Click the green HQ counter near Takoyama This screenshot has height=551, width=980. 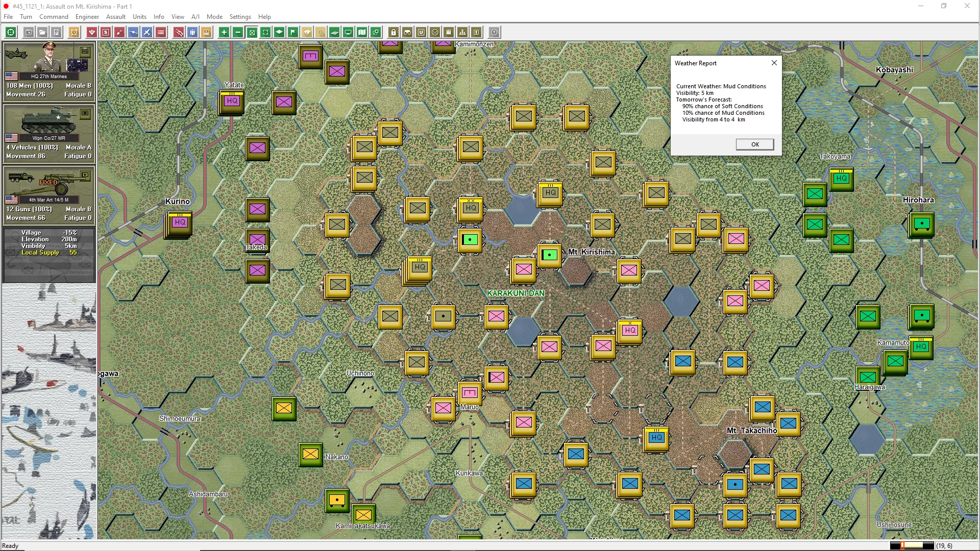(x=841, y=180)
